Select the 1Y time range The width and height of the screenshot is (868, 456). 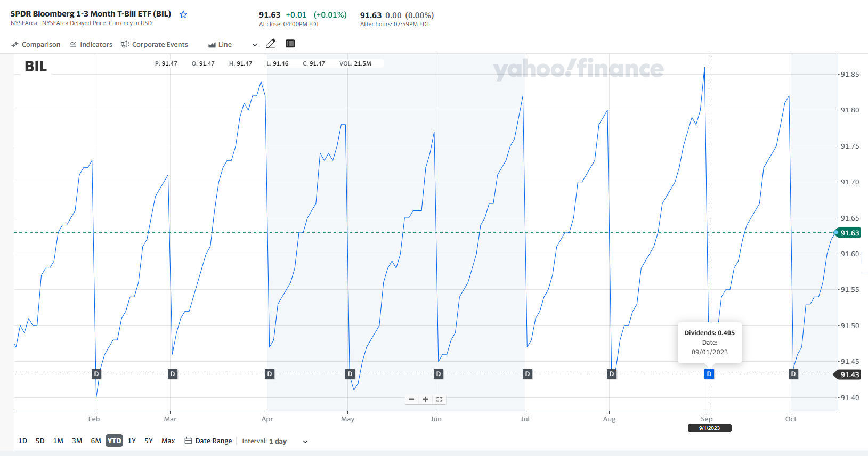pos(132,441)
